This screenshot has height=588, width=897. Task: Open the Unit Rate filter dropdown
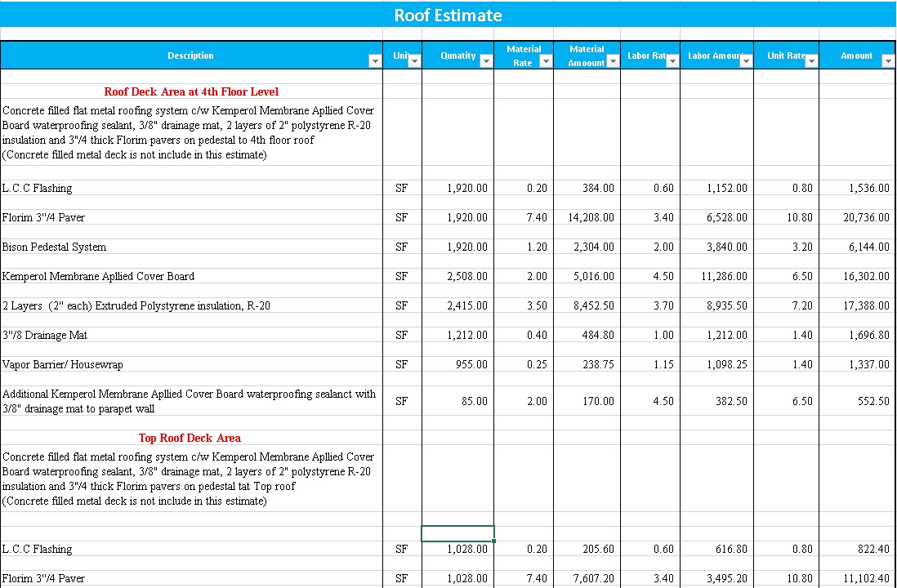point(811,61)
